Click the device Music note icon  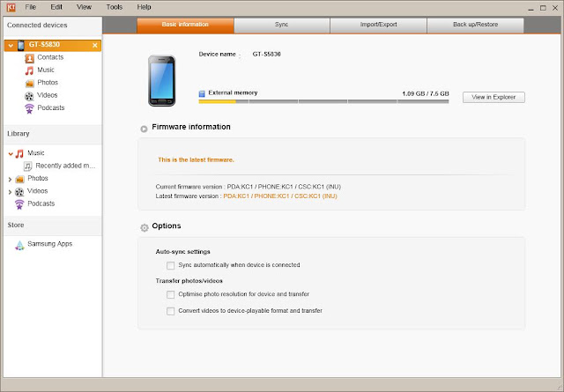[x=29, y=70]
